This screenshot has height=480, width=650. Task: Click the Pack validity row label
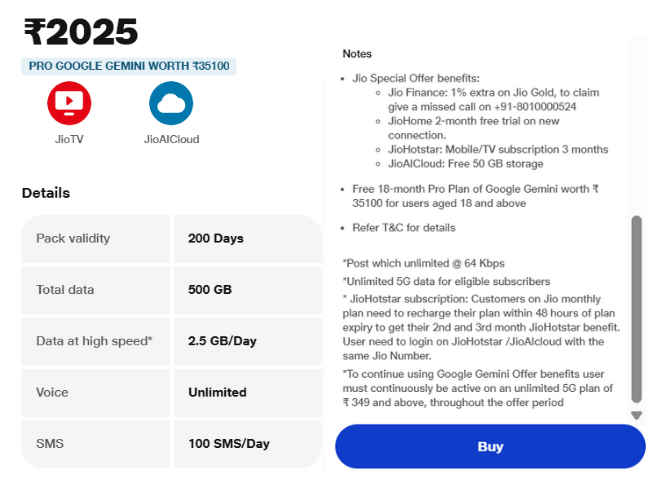pos(73,238)
